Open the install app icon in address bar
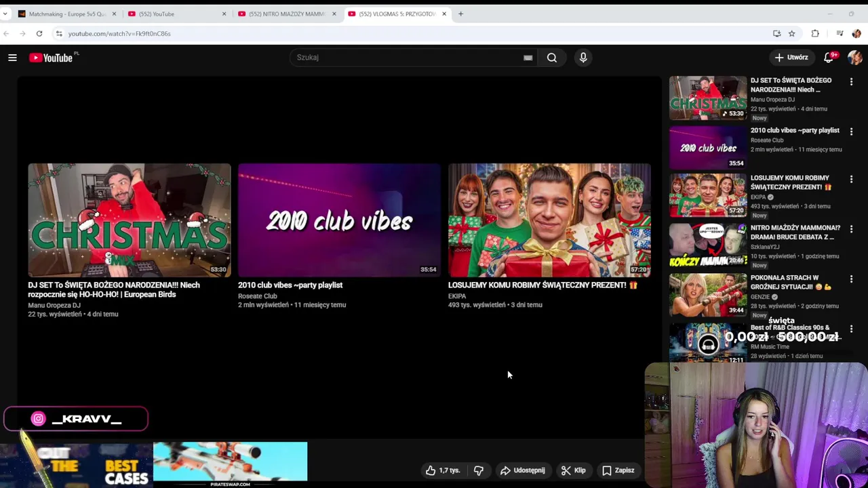Screen dimensions: 868x488 pos(776,33)
